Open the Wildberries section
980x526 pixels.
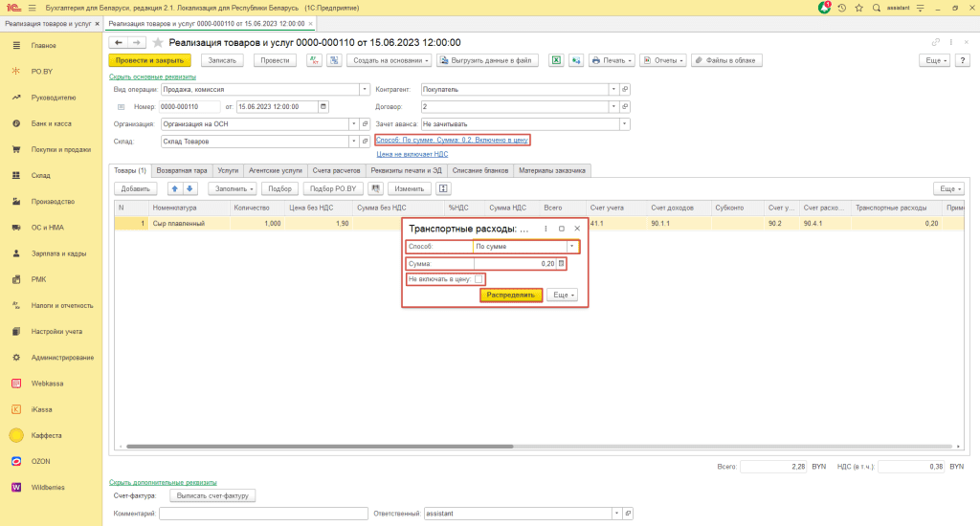pyautogui.click(x=52, y=488)
